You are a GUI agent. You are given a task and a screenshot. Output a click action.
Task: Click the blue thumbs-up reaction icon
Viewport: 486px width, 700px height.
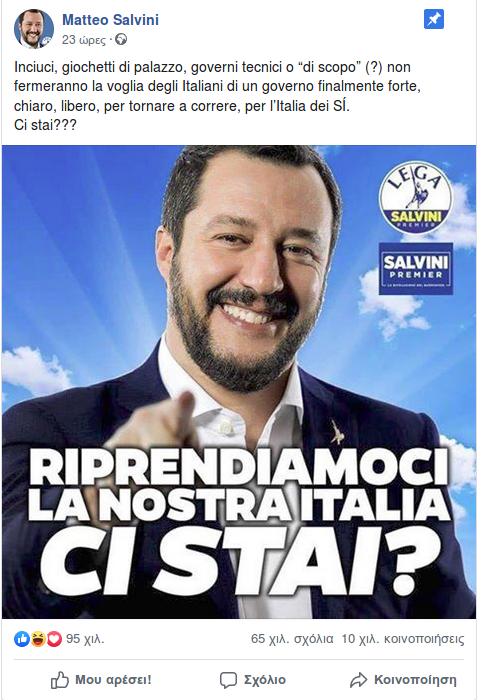pyautogui.click(x=22, y=639)
